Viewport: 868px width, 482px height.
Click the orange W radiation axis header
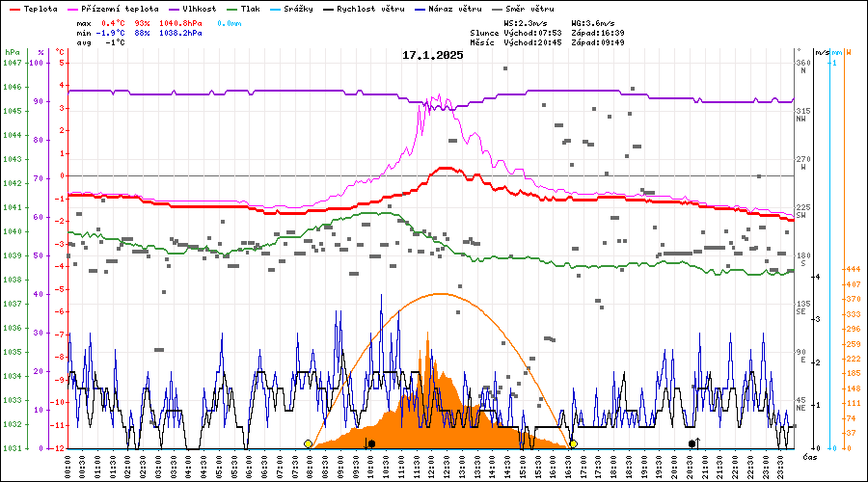847,52
